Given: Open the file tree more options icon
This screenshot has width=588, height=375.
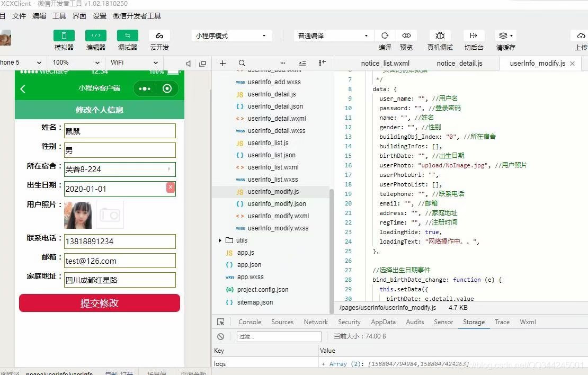Looking at the screenshot, I should point(283,63).
